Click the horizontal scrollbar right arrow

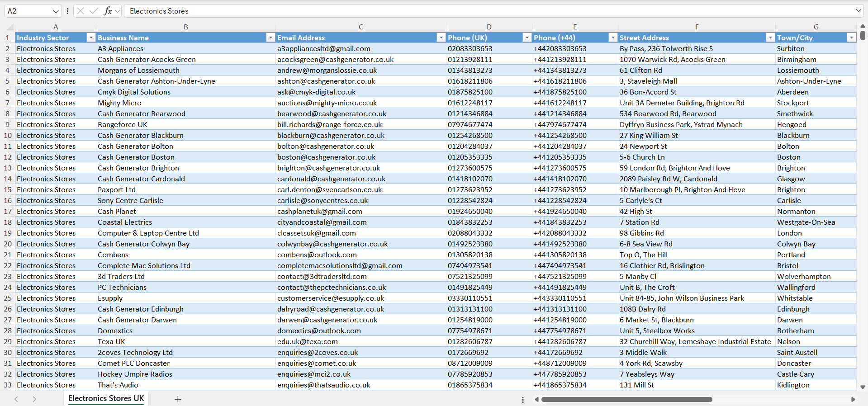[x=853, y=399]
